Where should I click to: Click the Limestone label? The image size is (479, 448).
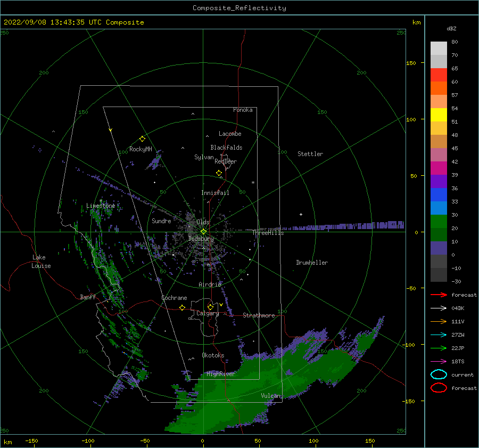point(101,206)
